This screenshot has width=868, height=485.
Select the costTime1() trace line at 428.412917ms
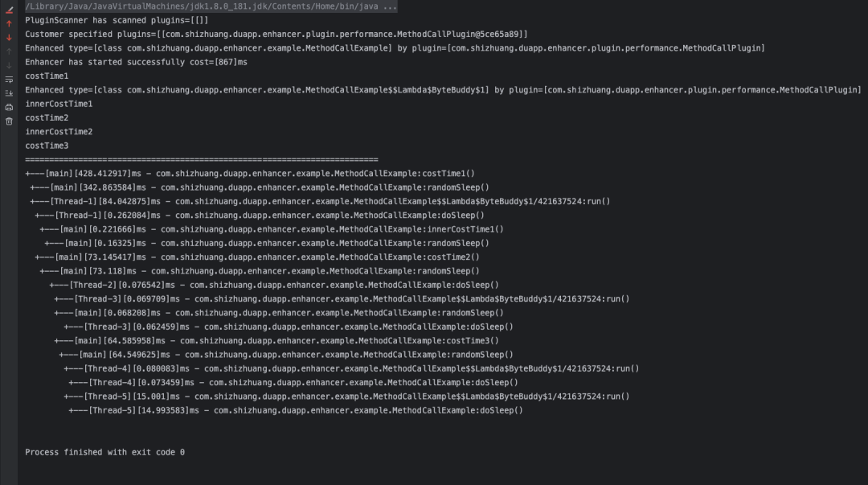click(251, 173)
